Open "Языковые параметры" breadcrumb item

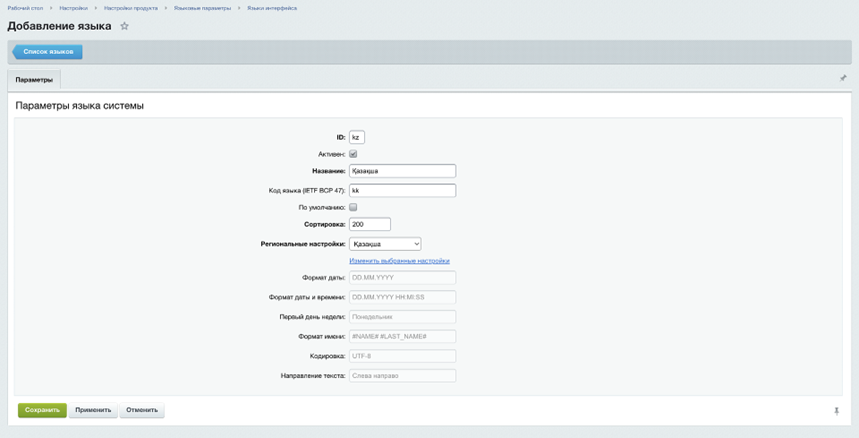coord(202,8)
